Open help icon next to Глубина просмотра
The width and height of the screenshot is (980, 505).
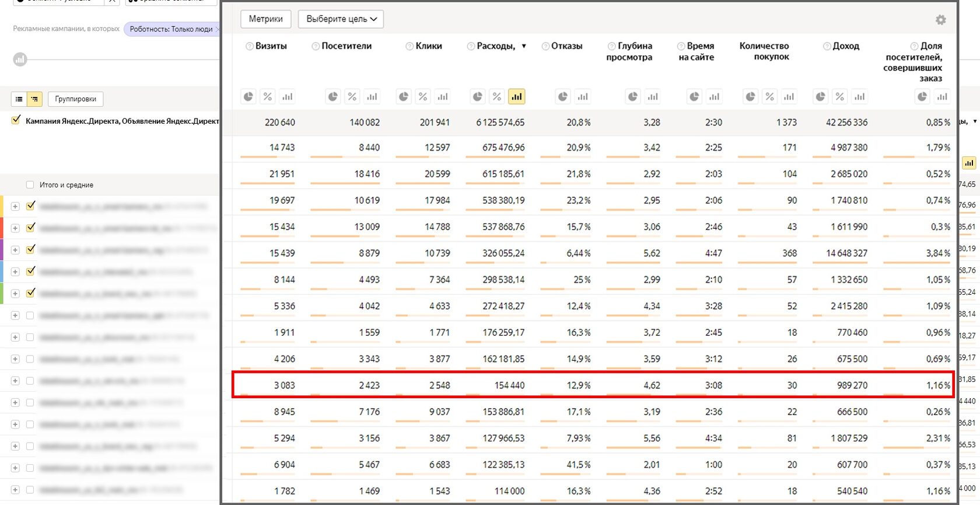[x=611, y=46]
